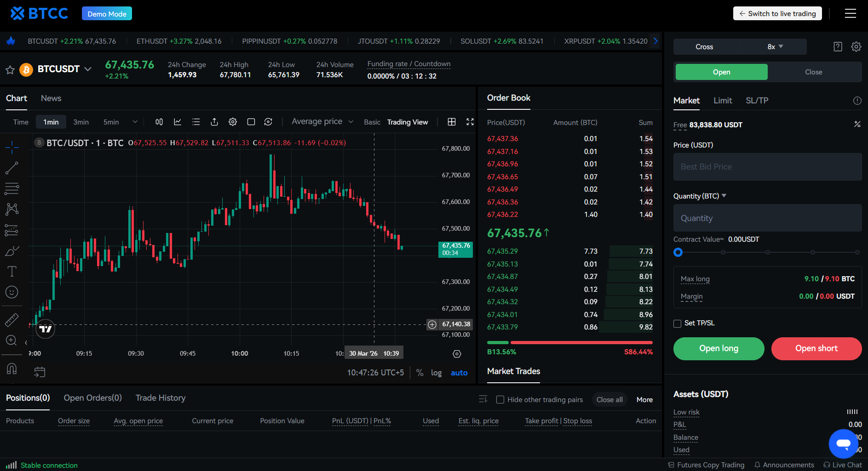The image size is (868, 471).
Task: Select the text annotation tool
Action: 11,272
